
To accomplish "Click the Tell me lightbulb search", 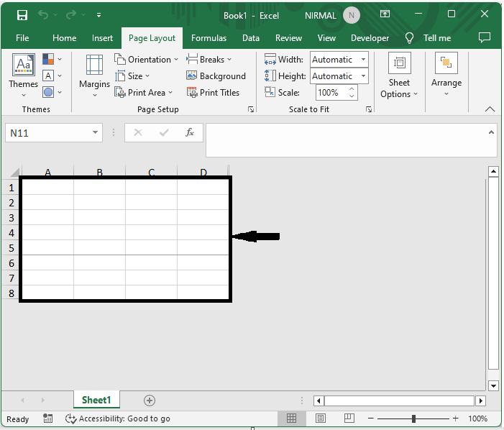I will (x=428, y=38).
